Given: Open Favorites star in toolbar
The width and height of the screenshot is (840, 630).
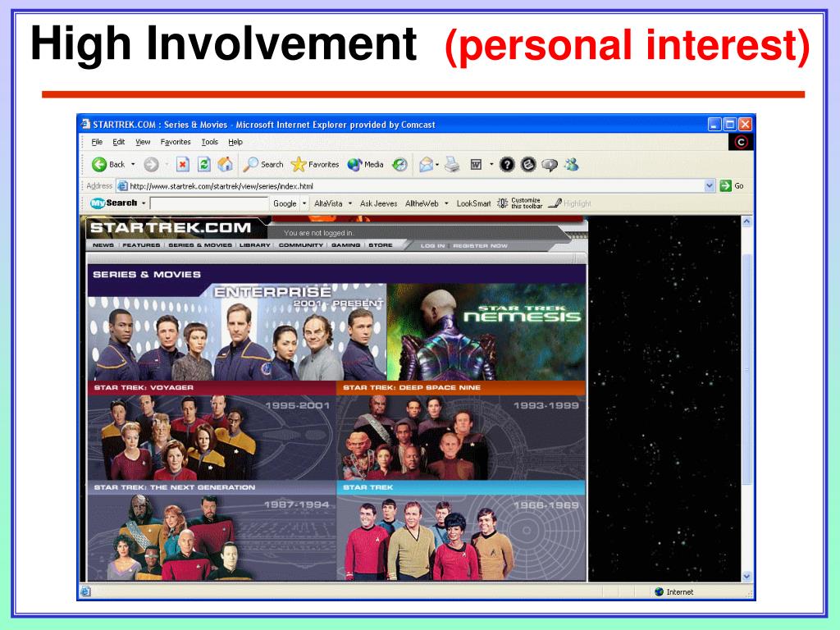Looking at the screenshot, I should [x=299, y=164].
